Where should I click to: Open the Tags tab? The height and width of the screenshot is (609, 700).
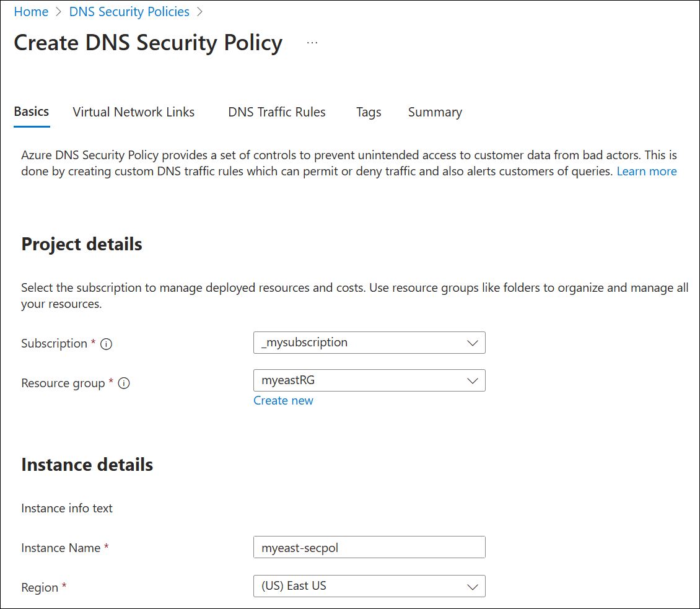tap(369, 112)
